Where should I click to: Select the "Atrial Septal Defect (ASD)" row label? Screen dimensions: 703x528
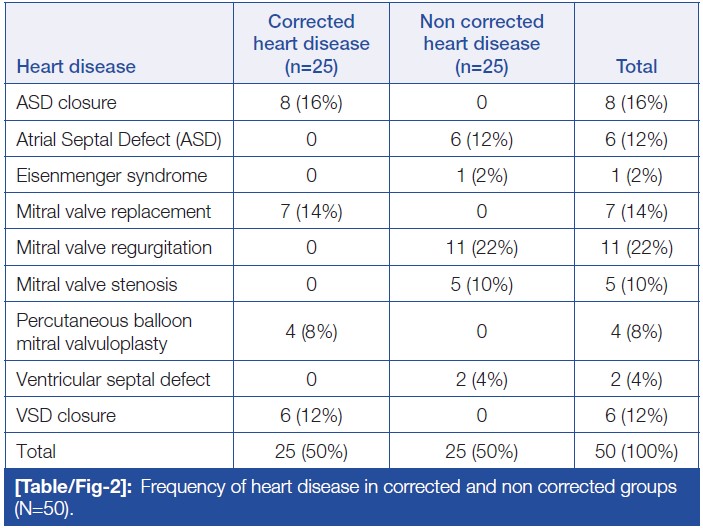pyautogui.click(x=119, y=139)
